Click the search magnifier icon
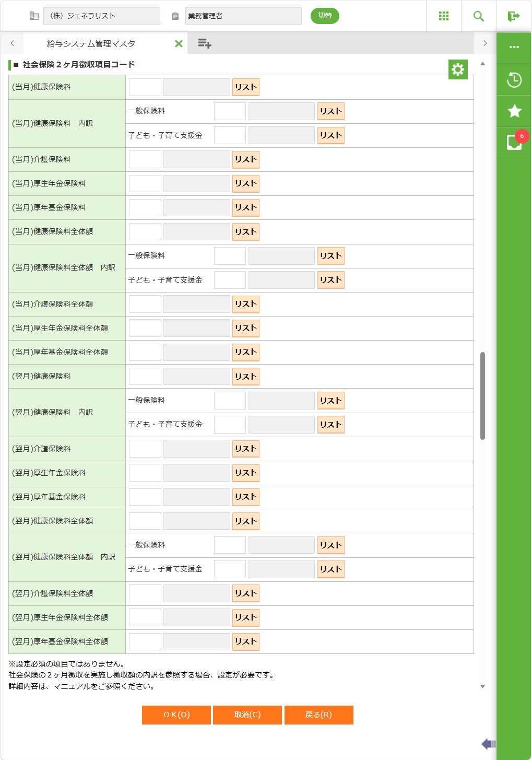This screenshot has height=760, width=532. 478,16
